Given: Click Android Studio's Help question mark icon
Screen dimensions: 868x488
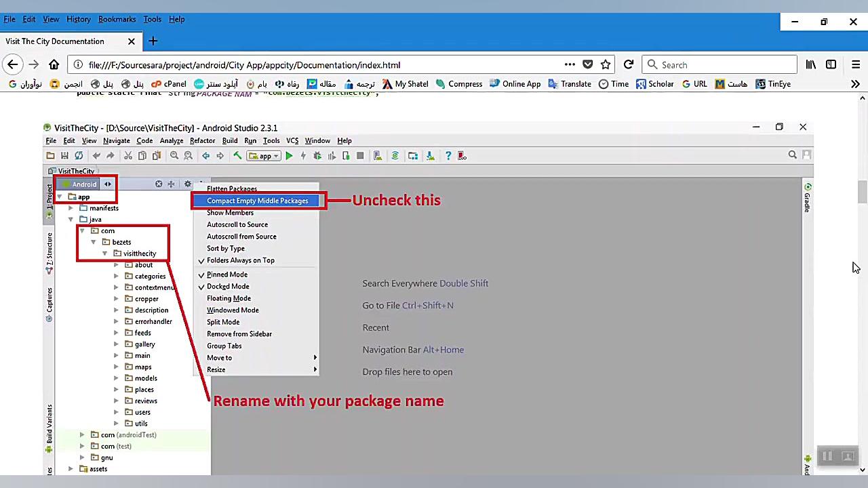Looking at the screenshot, I should (448, 156).
